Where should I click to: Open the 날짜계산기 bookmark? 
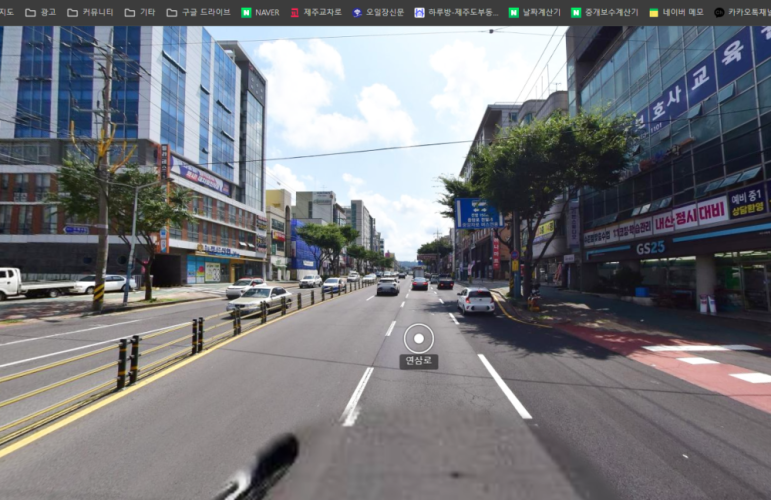coord(534,12)
